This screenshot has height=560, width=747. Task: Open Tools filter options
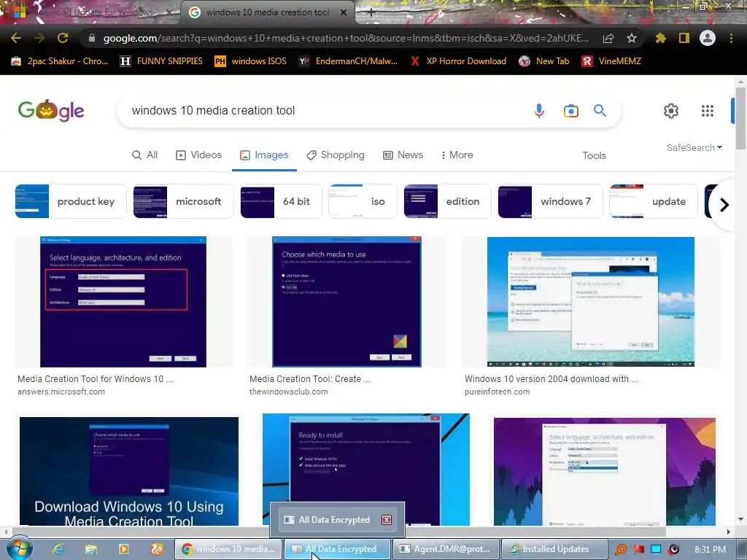point(594,155)
